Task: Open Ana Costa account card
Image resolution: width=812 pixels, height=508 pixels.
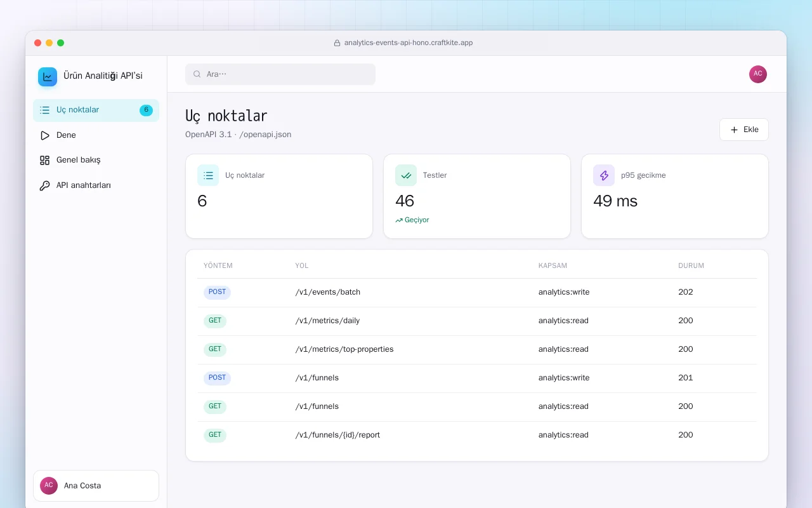Action: pos(96,486)
